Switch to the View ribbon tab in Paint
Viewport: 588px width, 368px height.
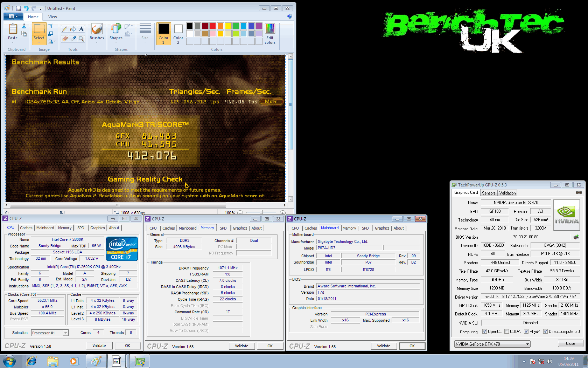click(x=52, y=17)
